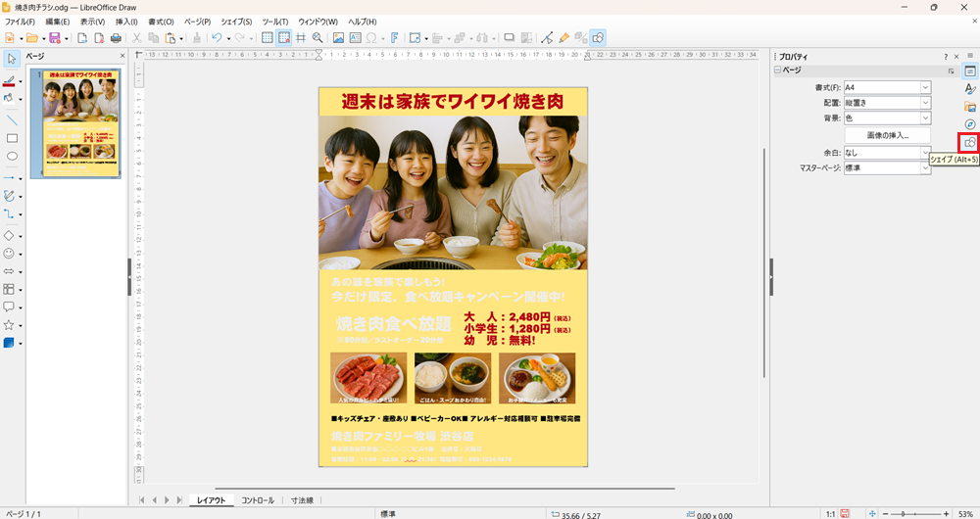Click the line color pen icon

click(9, 81)
